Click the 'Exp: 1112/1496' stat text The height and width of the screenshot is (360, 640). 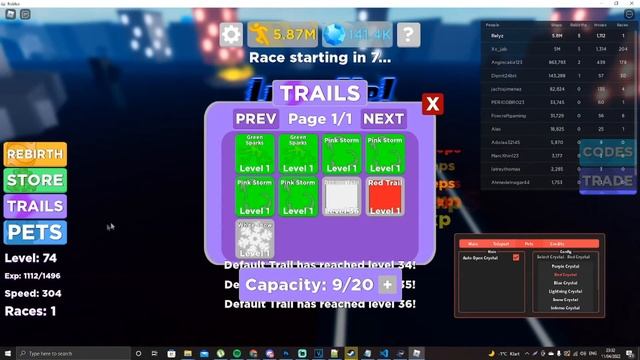point(32,276)
